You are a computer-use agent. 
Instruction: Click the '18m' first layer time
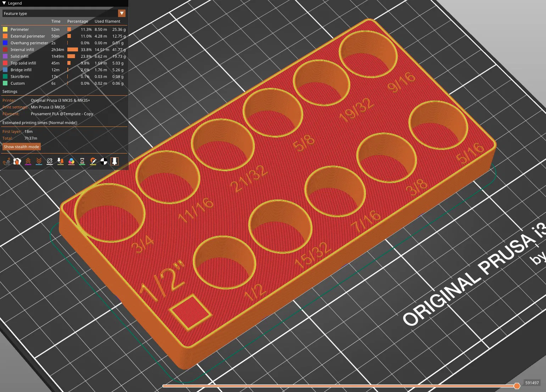point(28,131)
